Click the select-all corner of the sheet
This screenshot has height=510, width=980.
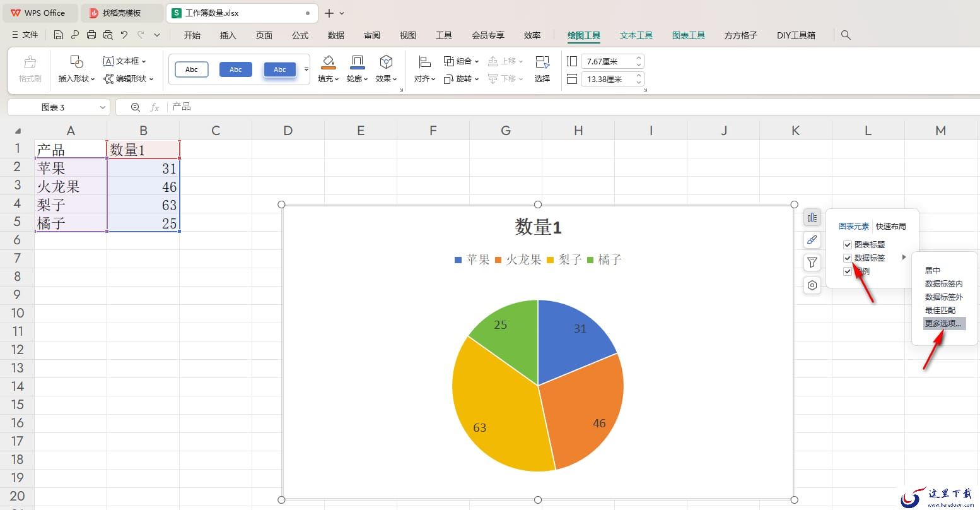point(18,131)
